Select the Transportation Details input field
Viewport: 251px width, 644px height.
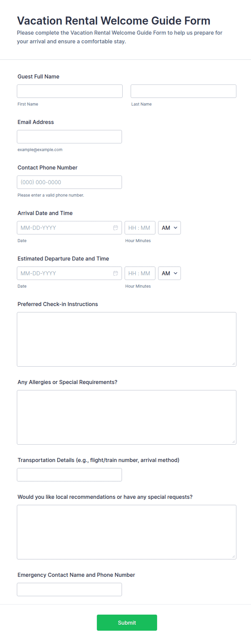[69, 475]
